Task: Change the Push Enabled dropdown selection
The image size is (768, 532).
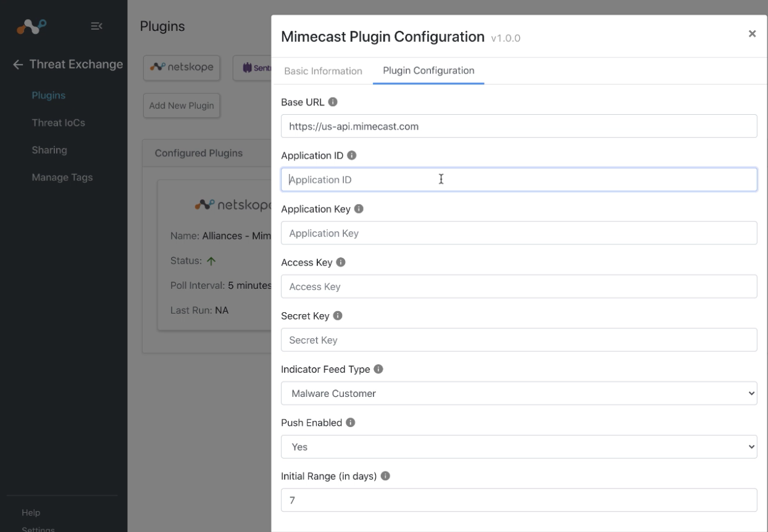Action: click(x=519, y=446)
